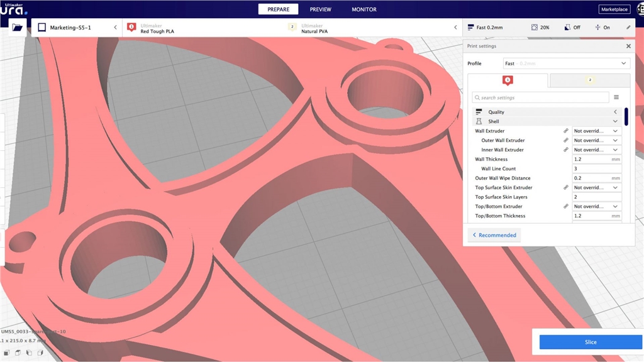Click the adhesion On icon in summary bar
Screen dimensions: 644x362
pos(597,28)
